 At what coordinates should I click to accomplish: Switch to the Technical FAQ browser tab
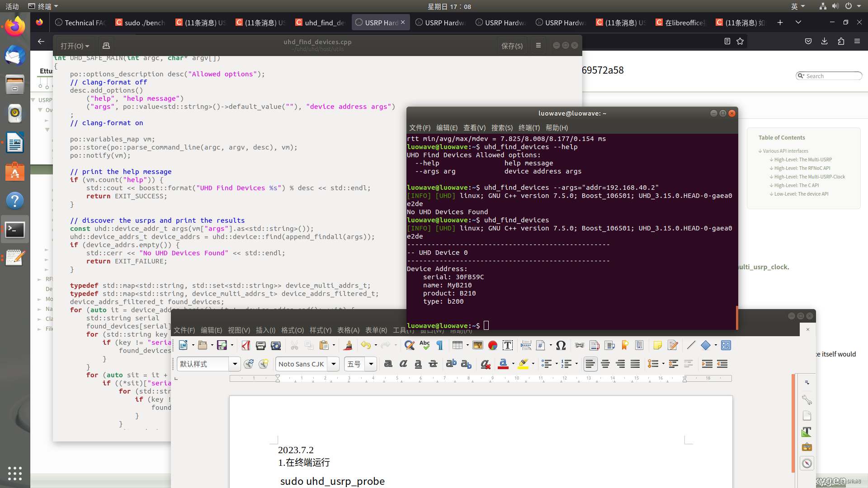(80, 22)
